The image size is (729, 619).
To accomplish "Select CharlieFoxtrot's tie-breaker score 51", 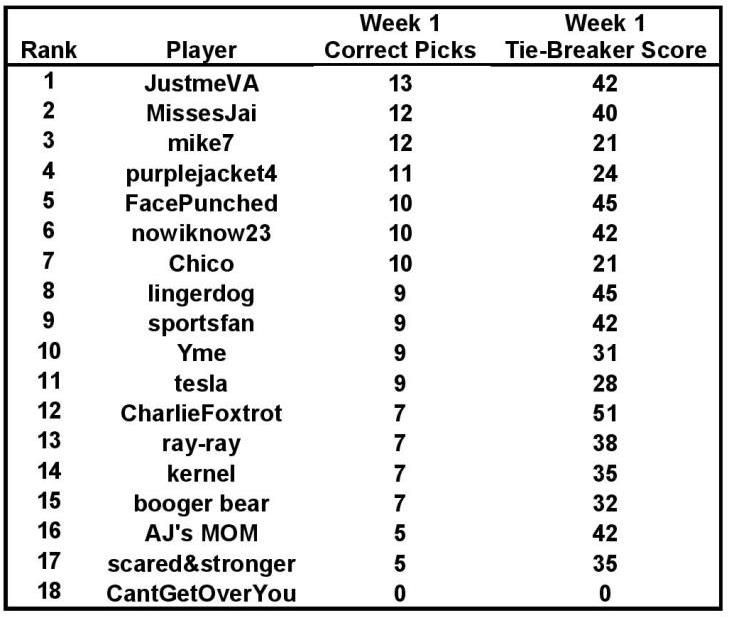I will (x=605, y=413).
